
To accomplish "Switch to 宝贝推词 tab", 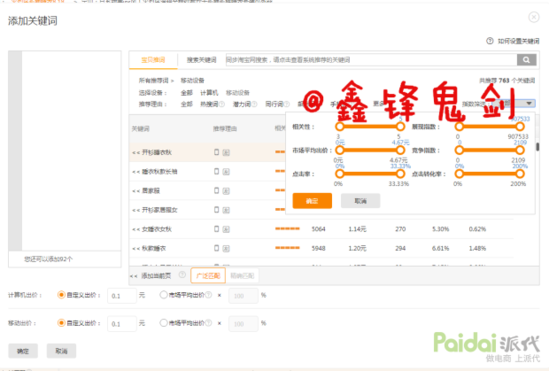I will click(x=153, y=60).
